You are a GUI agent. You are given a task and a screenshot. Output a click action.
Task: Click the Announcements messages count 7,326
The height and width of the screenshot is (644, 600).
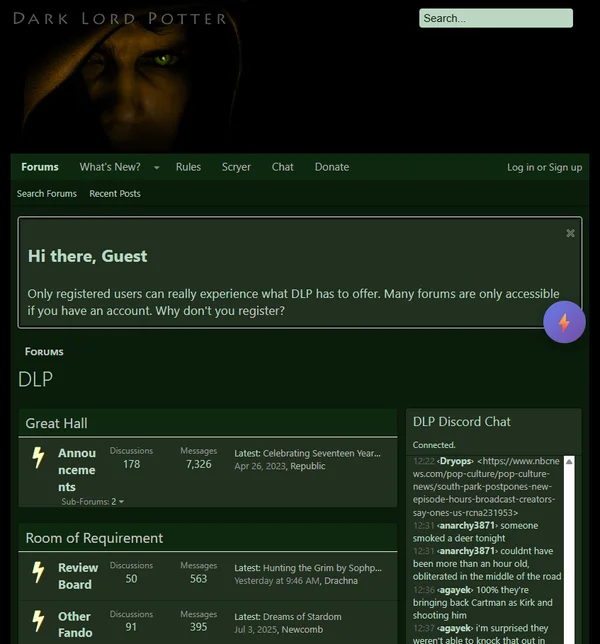pos(198,464)
